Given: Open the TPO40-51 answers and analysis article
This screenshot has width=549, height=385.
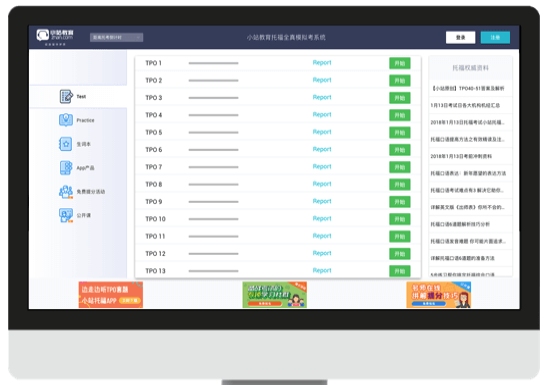Looking at the screenshot, I should pyautogui.click(x=468, y=89).
